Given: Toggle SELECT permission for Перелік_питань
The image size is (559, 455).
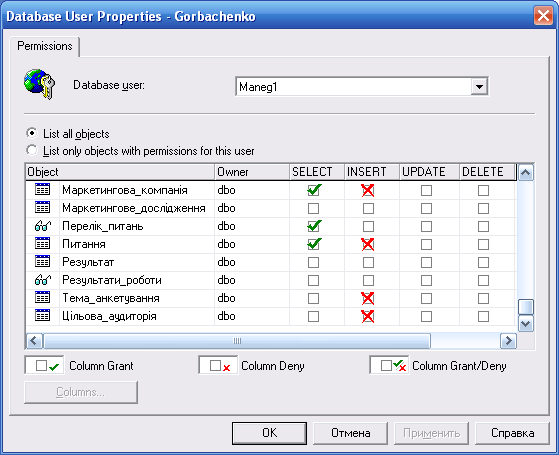Looking at the screenshot, I should point(313,226).
